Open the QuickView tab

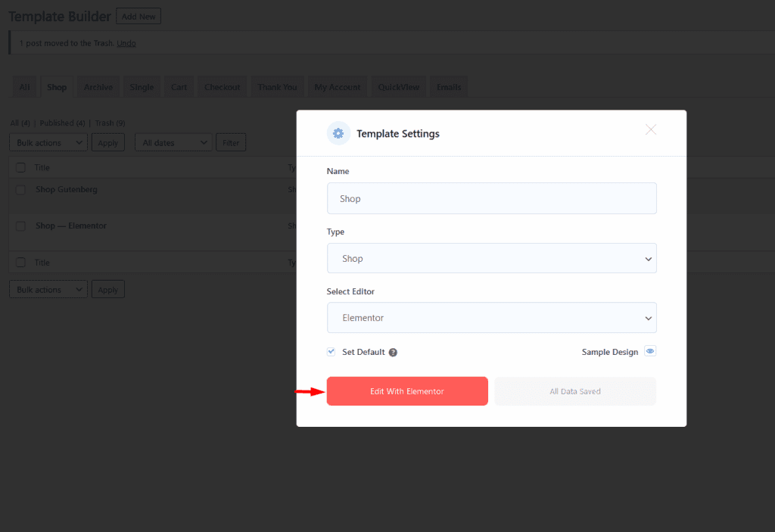(x=398, y=87)
